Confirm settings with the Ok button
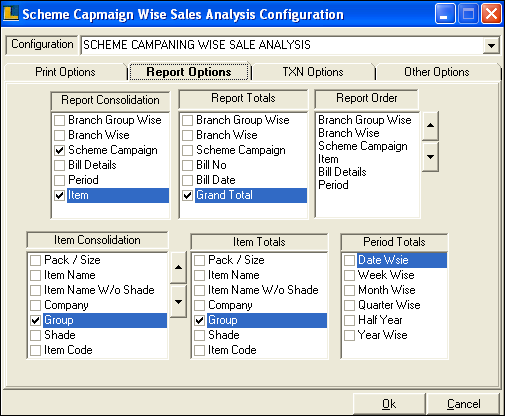The image size is (505, 416). click(389, 404)
